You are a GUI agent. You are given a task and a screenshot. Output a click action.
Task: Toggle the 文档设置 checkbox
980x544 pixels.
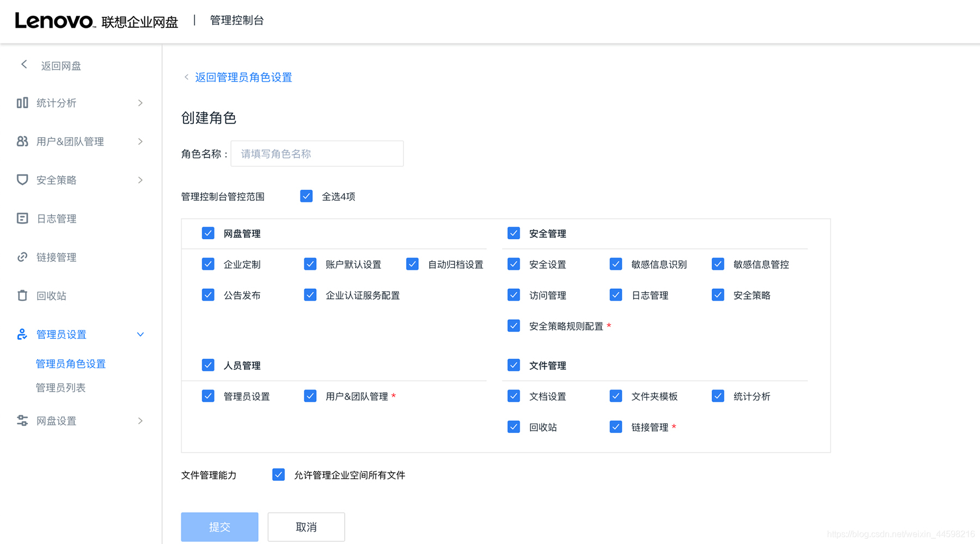point(513,396)
